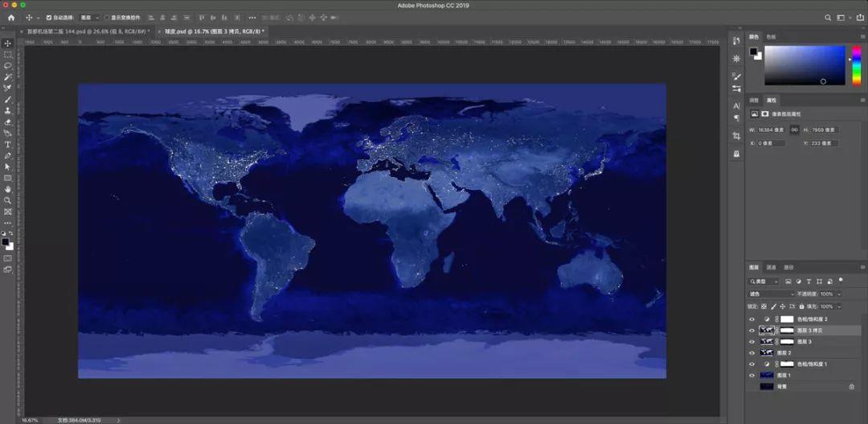
Task: Select the 图层 2 layer row
Action: click(x=804, y=353)
